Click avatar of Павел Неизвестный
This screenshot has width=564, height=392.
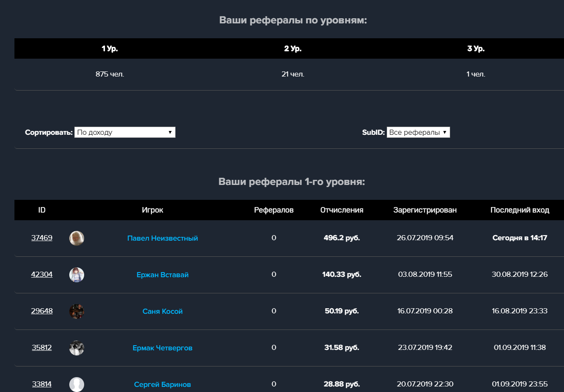(x=77, y=238)
